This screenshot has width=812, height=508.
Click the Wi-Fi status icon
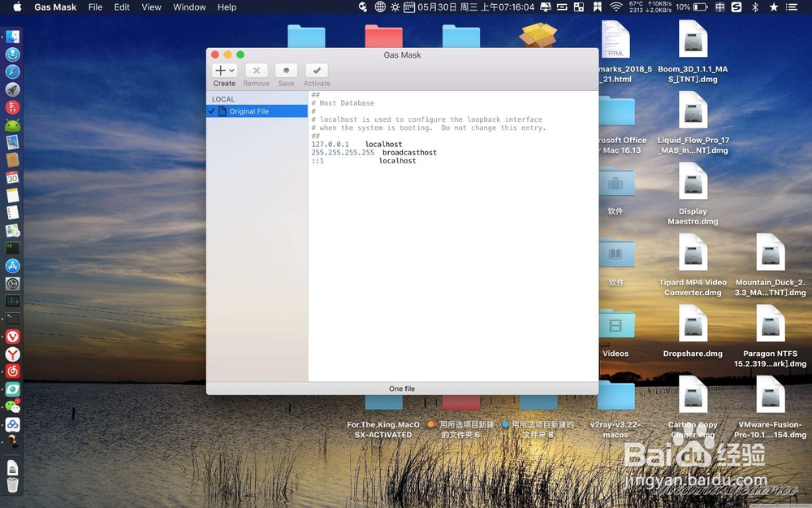coord(615,7)
